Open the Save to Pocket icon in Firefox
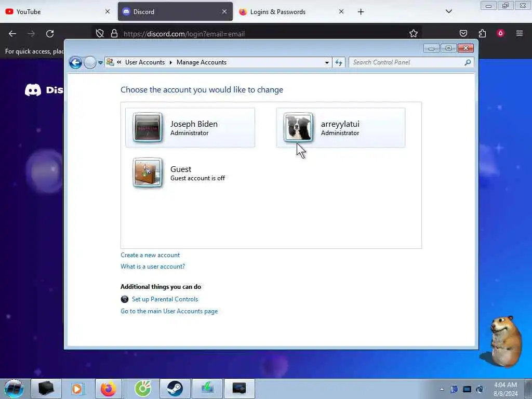 click(x=463, y=33)
